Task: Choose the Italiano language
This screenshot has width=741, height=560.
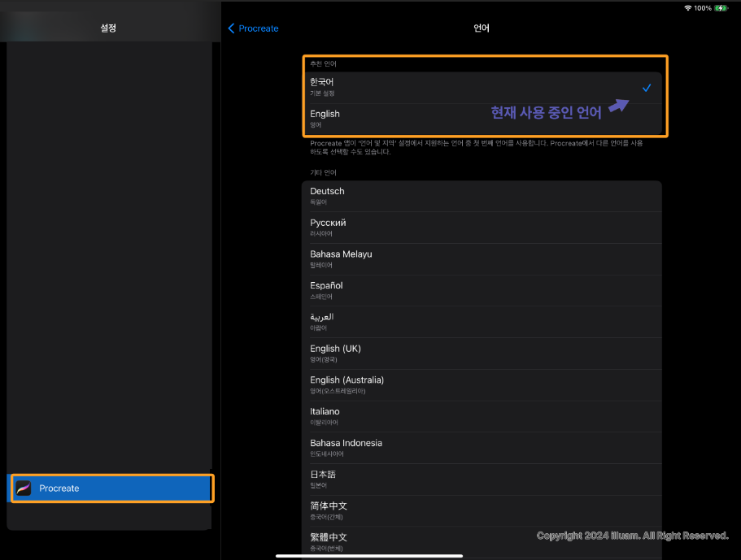Action: (482, 416)
